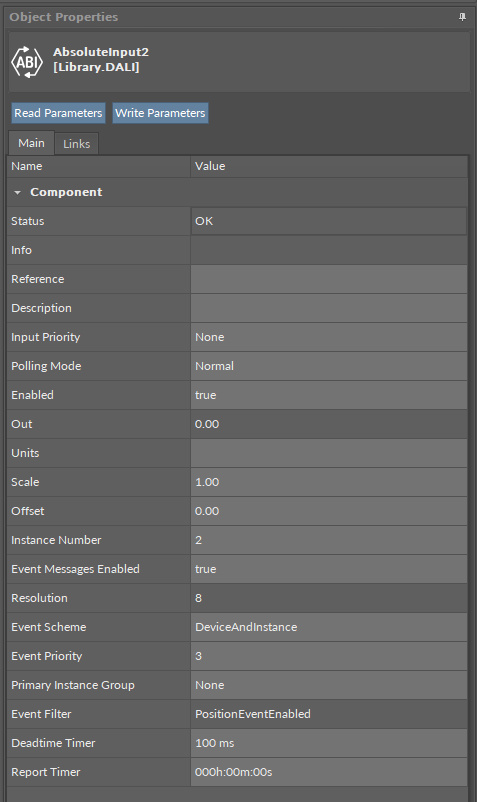Edit the Event Priority value 3

329,656
